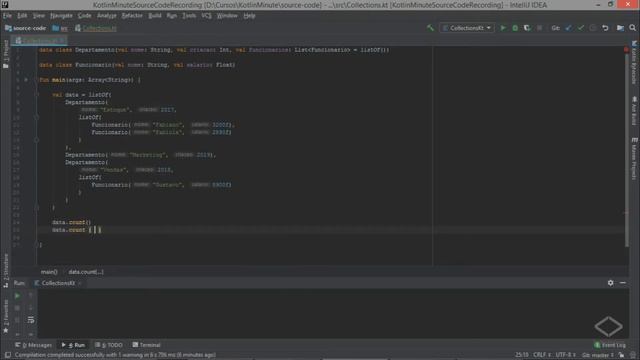Viewport: 640px width, 360px height.
Task: Open the Maven Projects side panel
Action: coord(634,158)
